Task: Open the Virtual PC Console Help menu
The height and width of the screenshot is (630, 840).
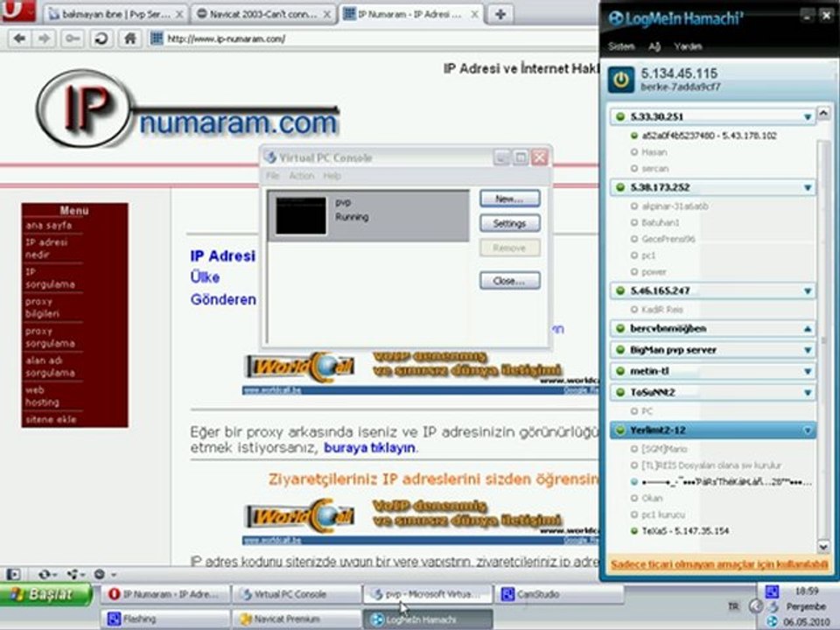Action: pos(332,176)
